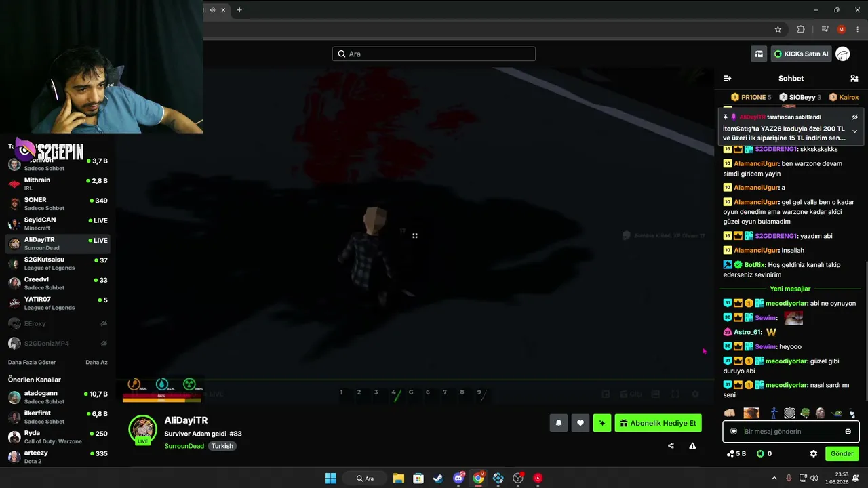Image resolution: width=868 pixels, height=488 pixels.
Task: Open the user profile avatar menu
Action: 842,54
